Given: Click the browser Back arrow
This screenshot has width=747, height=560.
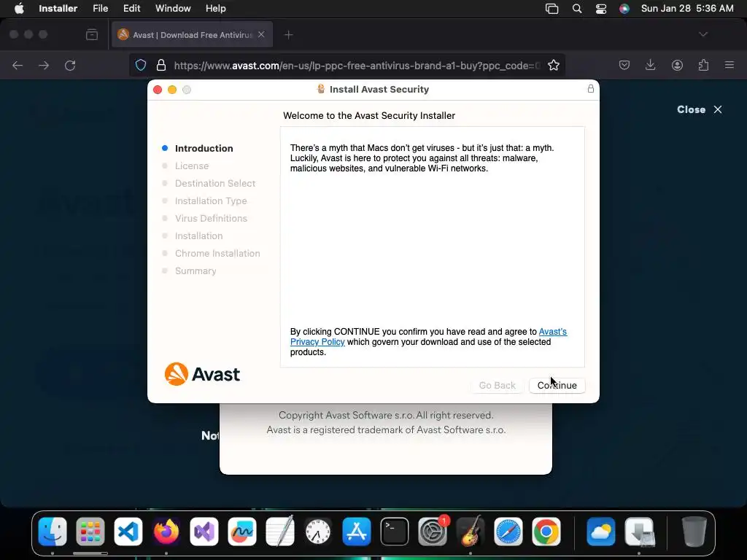Looking at the screenshot, I should (x=18, y=65).
